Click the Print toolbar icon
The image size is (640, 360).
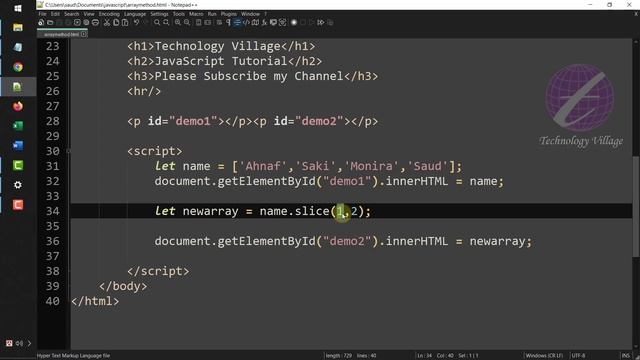95,22
